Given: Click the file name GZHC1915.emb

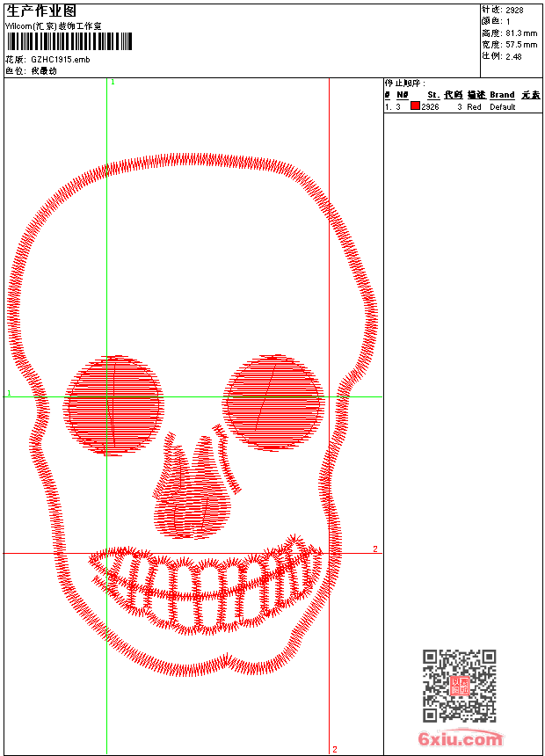Looking at the screenshot, I should coord(60,59).
